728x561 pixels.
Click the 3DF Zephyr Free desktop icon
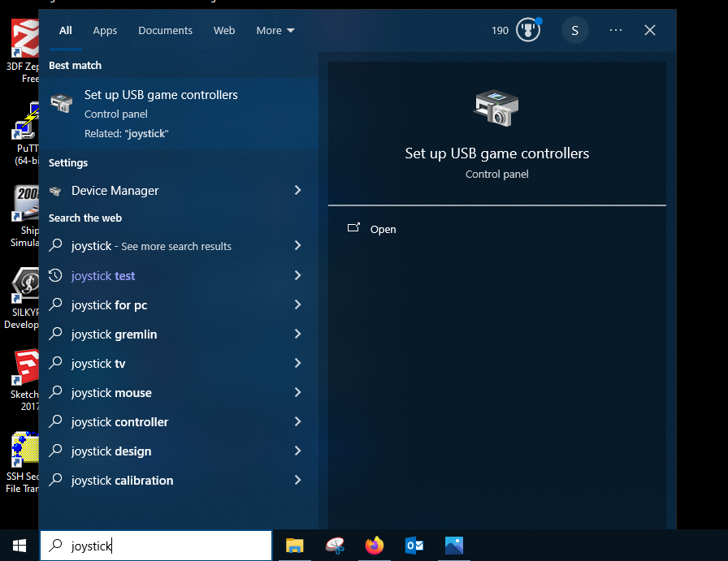(24, 51)
